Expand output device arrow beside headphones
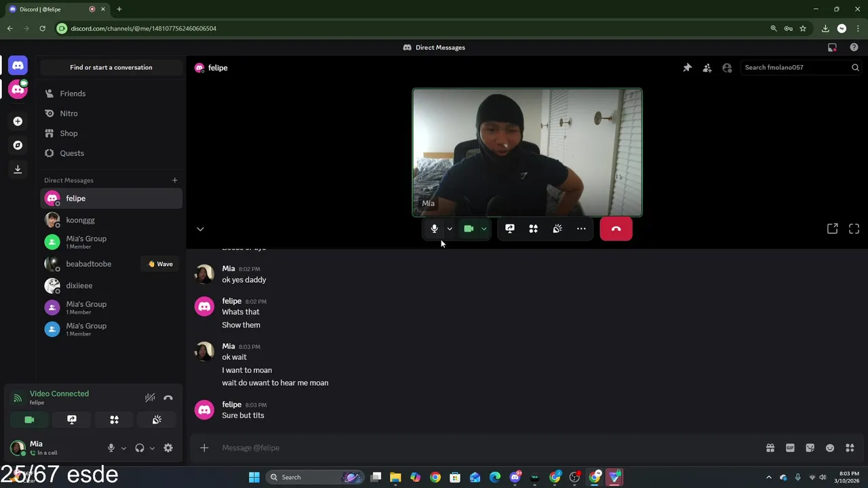The height and width of the screenshot is (488, 868). (x=152, y=448)
